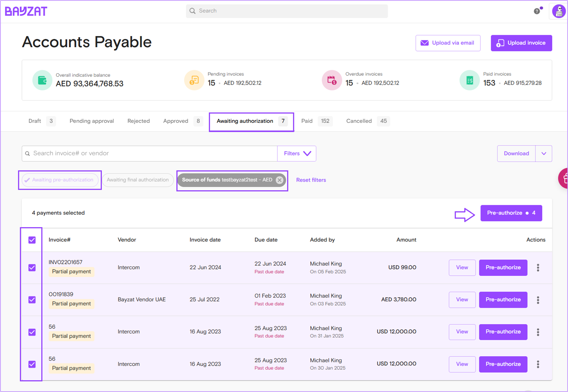This screenshot has height=392, width=568.
Task: Open the Paid tab
Action: coord(307,121)
